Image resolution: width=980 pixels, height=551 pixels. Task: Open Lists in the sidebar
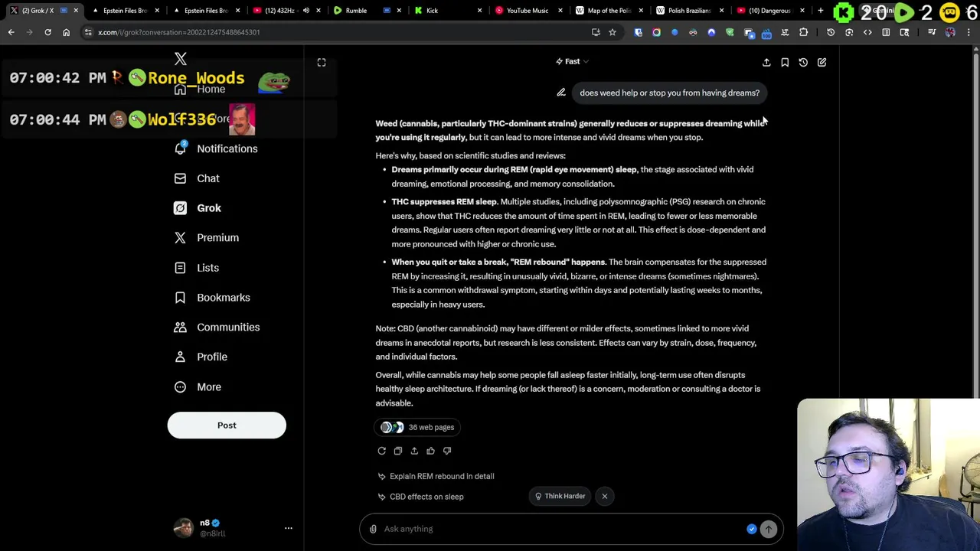(x=198, y=268)
